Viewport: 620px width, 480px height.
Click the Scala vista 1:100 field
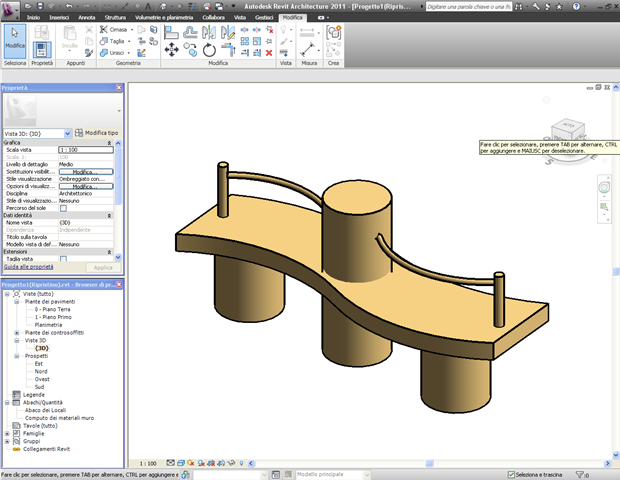[84, 149]
